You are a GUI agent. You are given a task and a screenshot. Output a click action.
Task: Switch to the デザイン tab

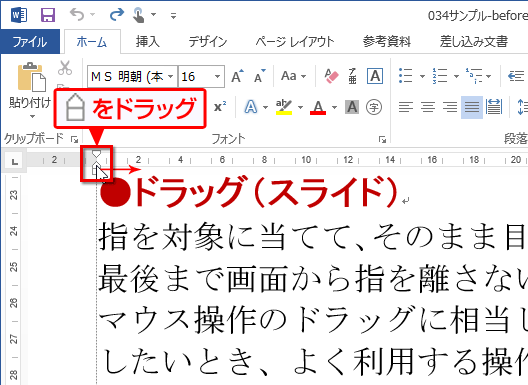[x=208, y=42]
